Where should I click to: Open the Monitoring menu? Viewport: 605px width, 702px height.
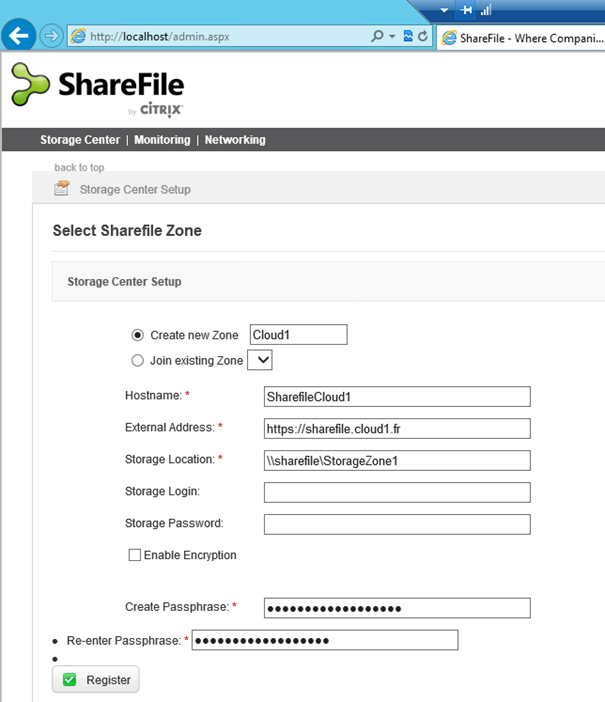click(x=162, y=140)
